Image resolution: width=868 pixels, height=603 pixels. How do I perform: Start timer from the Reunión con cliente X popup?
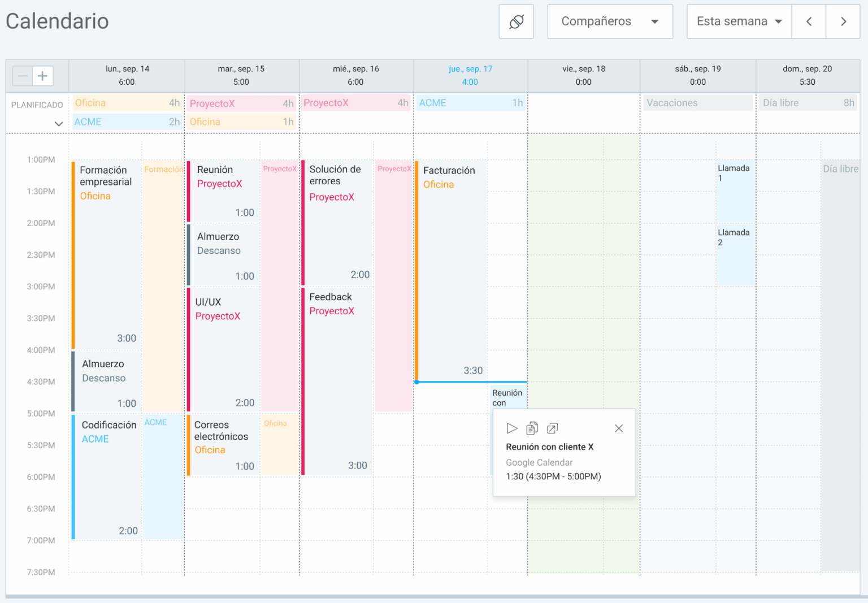[x=513, y=428]
